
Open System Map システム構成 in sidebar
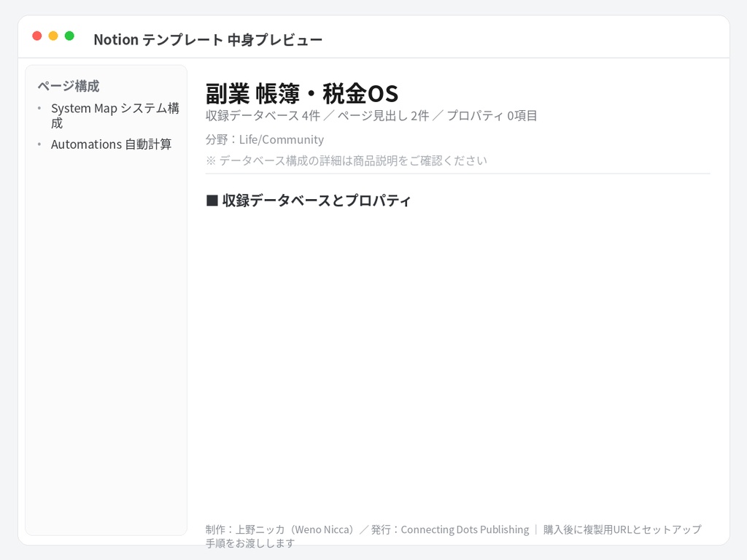tap(115, 116)
